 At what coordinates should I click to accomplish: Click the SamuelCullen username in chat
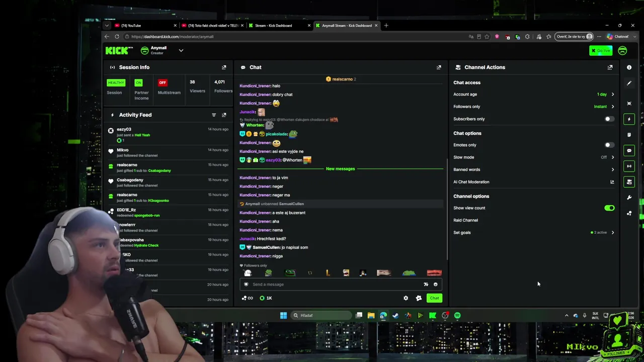[x=266, y=247]
